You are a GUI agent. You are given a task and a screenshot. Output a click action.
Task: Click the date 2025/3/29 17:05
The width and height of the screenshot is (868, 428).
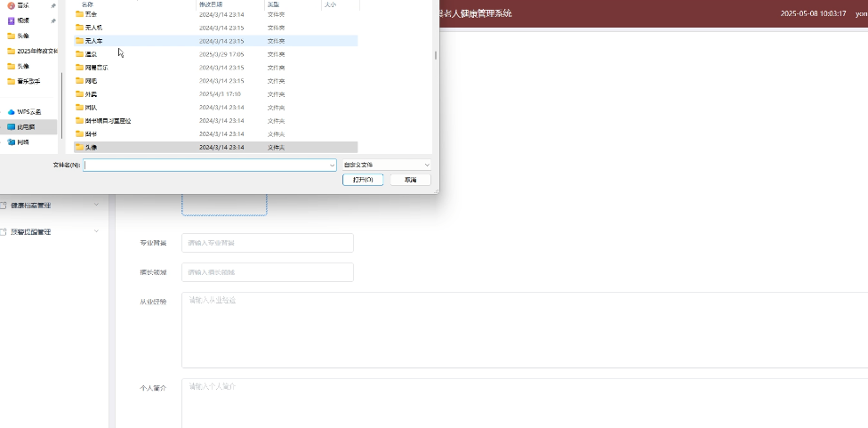(x=221, y=54)
